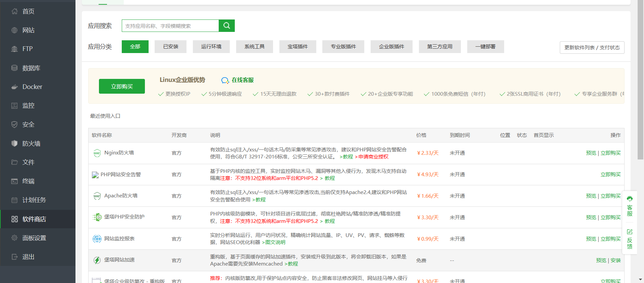644x283 pixels.
Task: Click the Apache防火墙 WAF icon
Action: click(97, 196)
